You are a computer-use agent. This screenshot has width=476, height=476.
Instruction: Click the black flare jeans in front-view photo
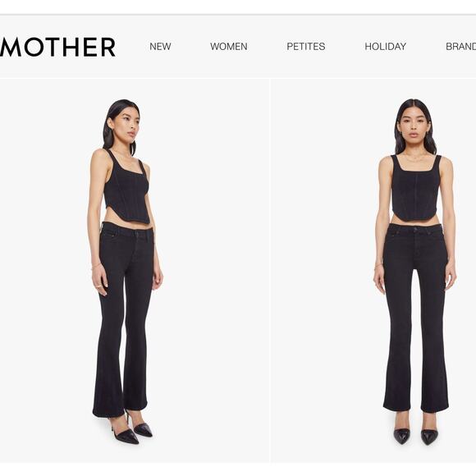(415, 318)
